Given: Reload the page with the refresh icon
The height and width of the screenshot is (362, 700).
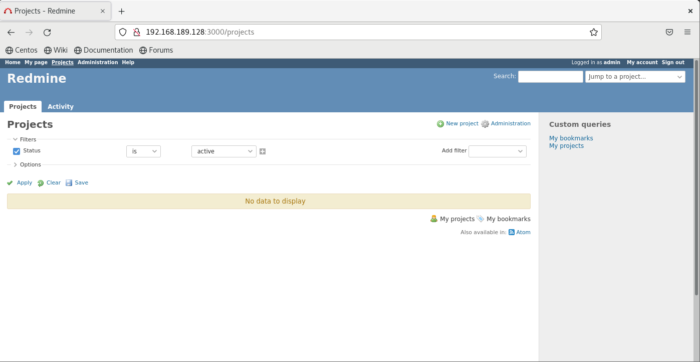Looking at the screenshot, I should click(x=47, y=32).
